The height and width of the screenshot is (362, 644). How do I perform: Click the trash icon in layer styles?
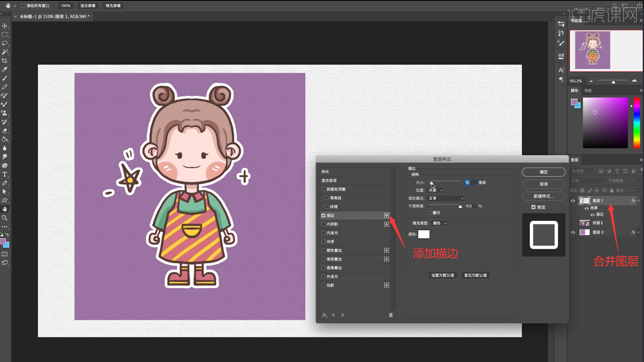[x=391, y=315]
